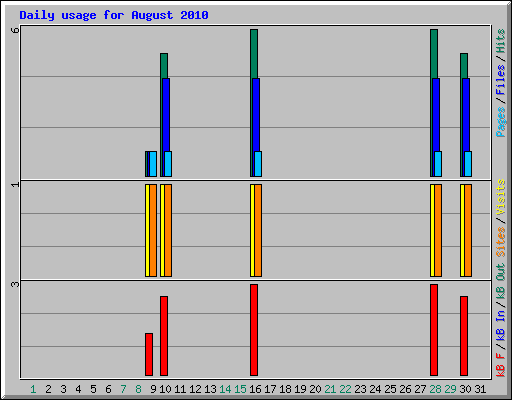Select the orange sites bar for day 9
The height and width of the screenshot is (400, 512).
click(153, 230)
